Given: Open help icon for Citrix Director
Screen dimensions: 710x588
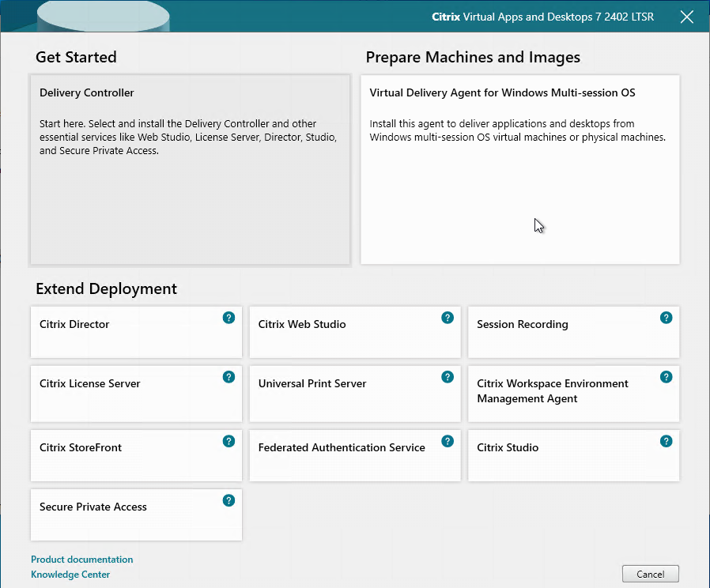Looking at the screenshot, I should [x=228, y=318].
